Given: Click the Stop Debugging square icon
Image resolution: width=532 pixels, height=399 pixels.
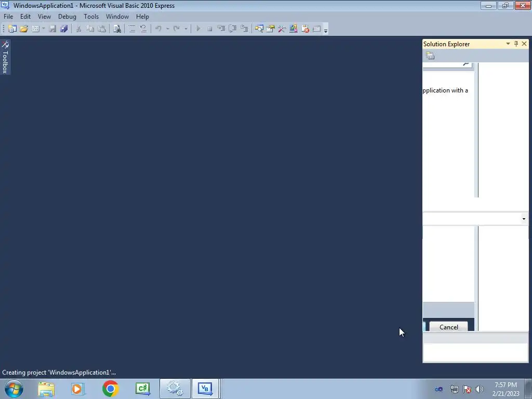Looking at the screenshot, I should pyautogui.click(x=210, y=29).
